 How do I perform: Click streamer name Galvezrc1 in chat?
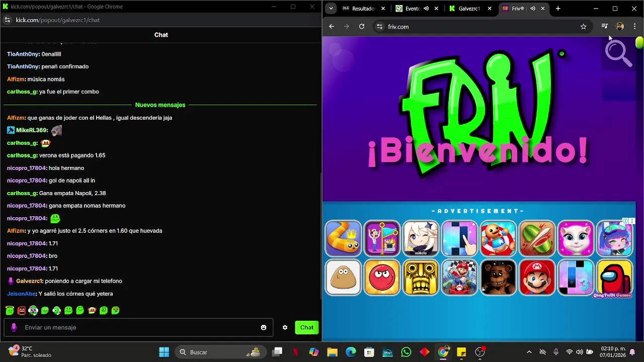tap(29, 281)
